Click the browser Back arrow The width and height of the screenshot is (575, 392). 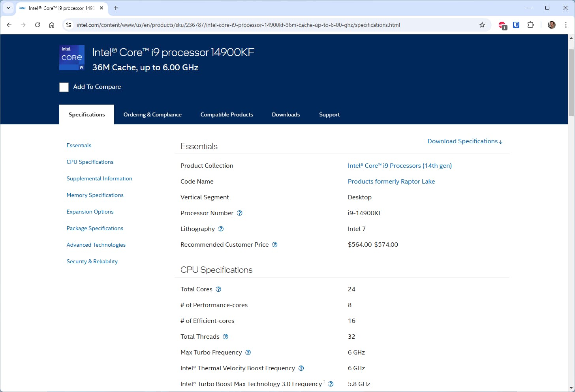tap(9, 25)
